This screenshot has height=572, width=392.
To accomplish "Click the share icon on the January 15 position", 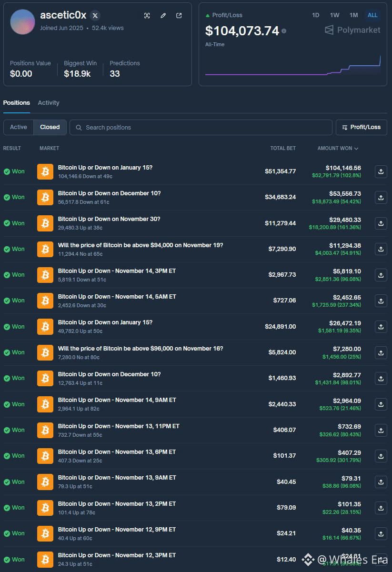I will (x=380, y=171).
